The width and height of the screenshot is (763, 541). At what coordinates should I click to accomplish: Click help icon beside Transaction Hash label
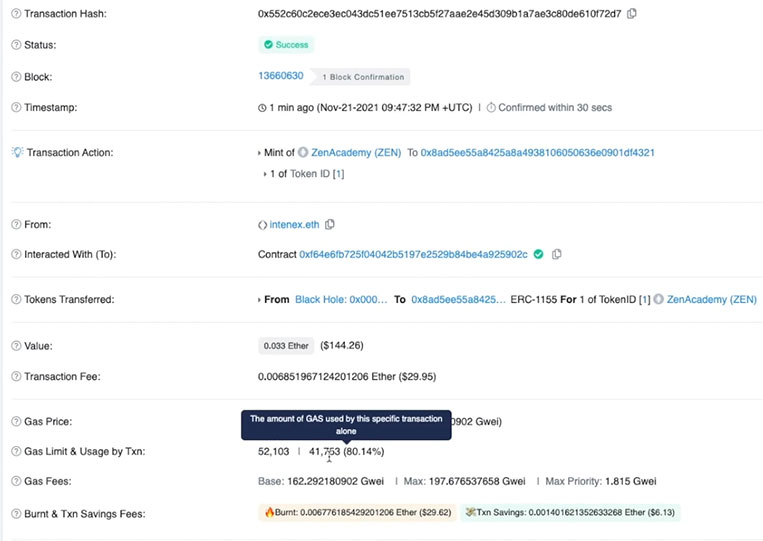[x=16, y=14]
